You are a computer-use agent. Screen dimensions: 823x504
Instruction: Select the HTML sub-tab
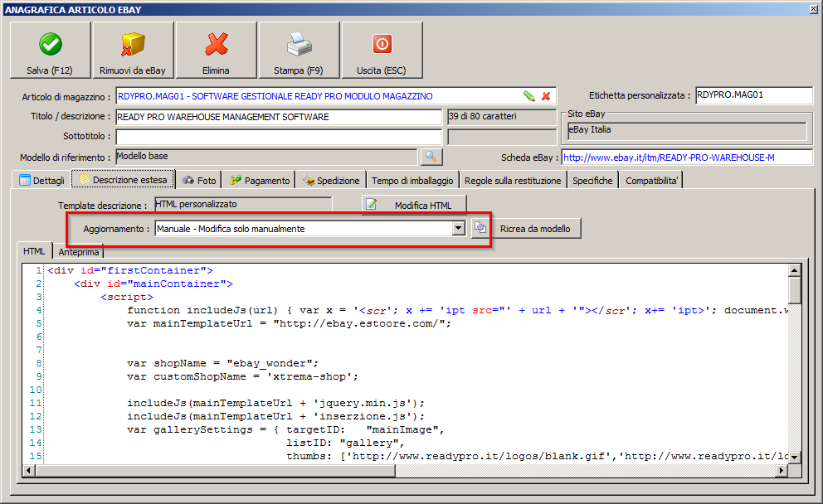(x=34, y=251)
